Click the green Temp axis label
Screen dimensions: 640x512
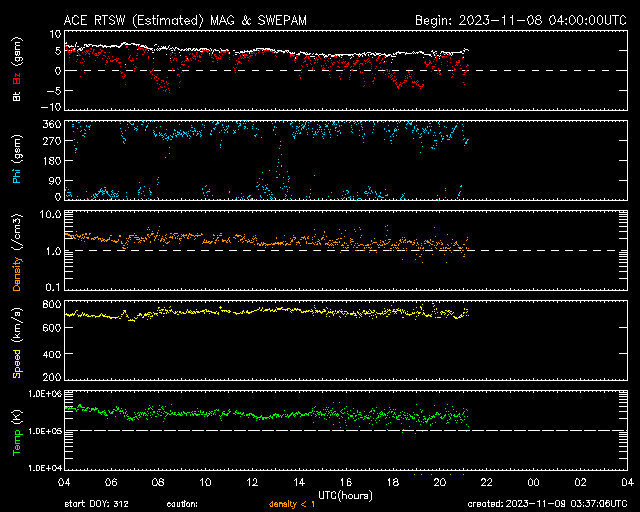click(x=17, y=431)
